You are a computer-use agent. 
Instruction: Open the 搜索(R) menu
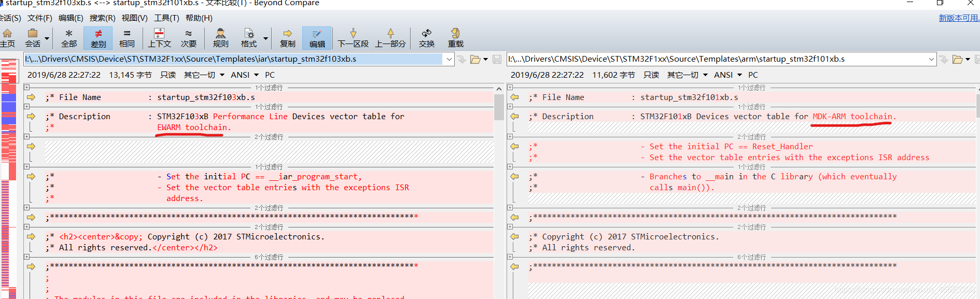pos(102,18)
